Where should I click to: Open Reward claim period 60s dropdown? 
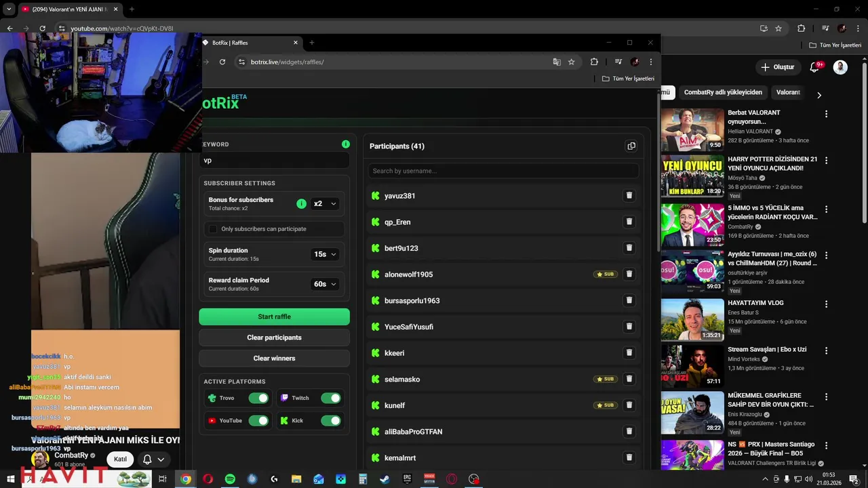pyautogui.click(x=324, y=284)
